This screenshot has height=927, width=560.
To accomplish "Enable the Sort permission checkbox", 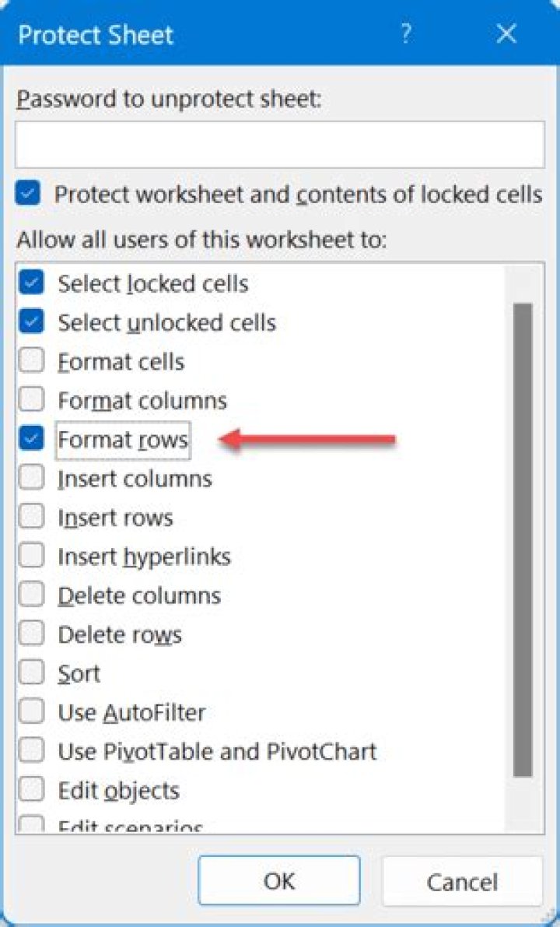I will click(x=31, y=673).
